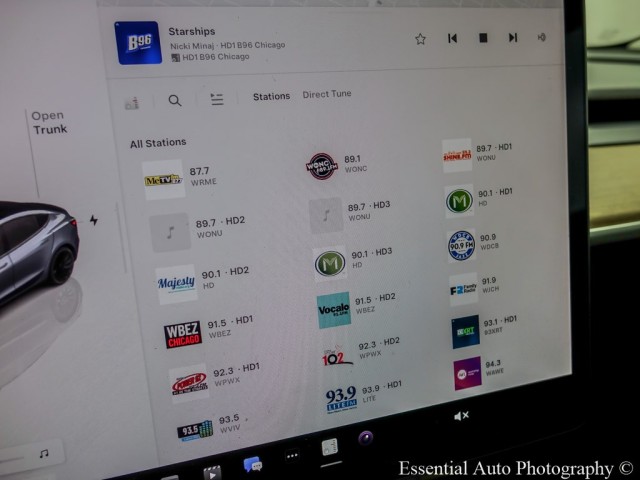Open the equalizer icon beside search
The width and height of the screenshot is (640, 480).
(x=132, y=103)
